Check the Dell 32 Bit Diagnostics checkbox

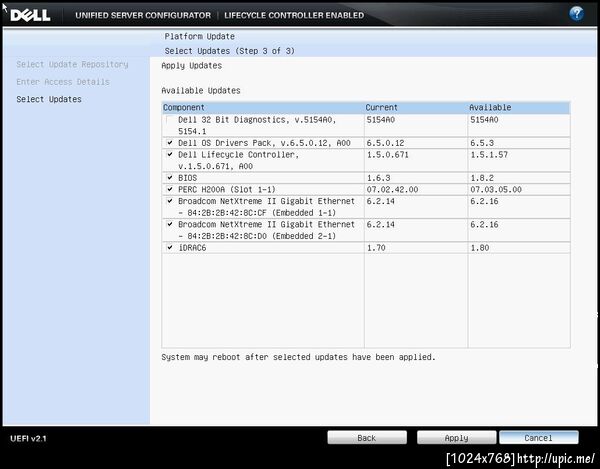coord(170,120)
